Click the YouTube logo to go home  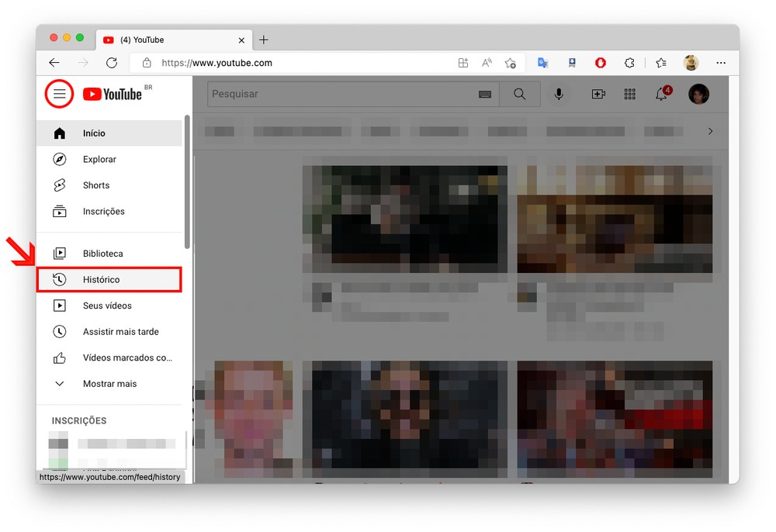pos(113,94)
